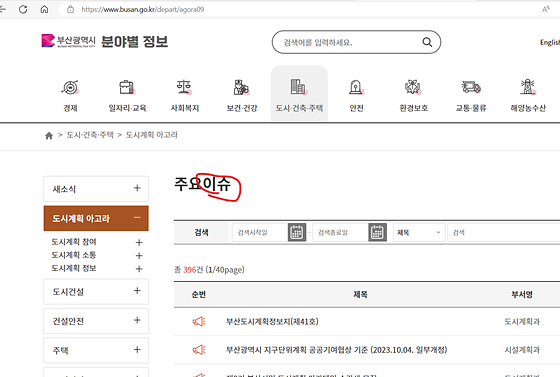
Task: Click the address bar URL
Action: pyautogui.click(x=143, y=9)
